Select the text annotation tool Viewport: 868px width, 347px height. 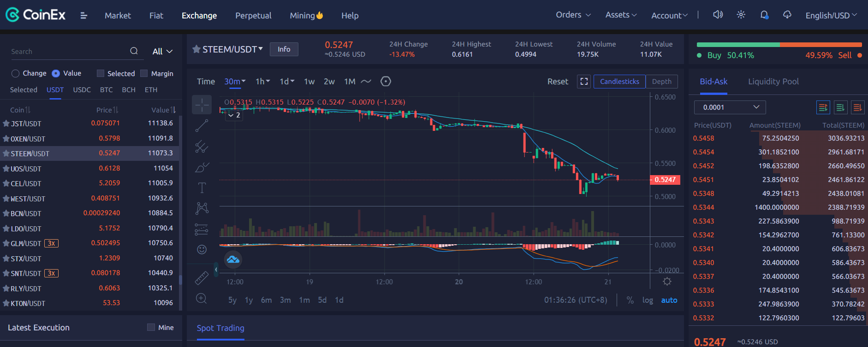click(x=202, y=188)
